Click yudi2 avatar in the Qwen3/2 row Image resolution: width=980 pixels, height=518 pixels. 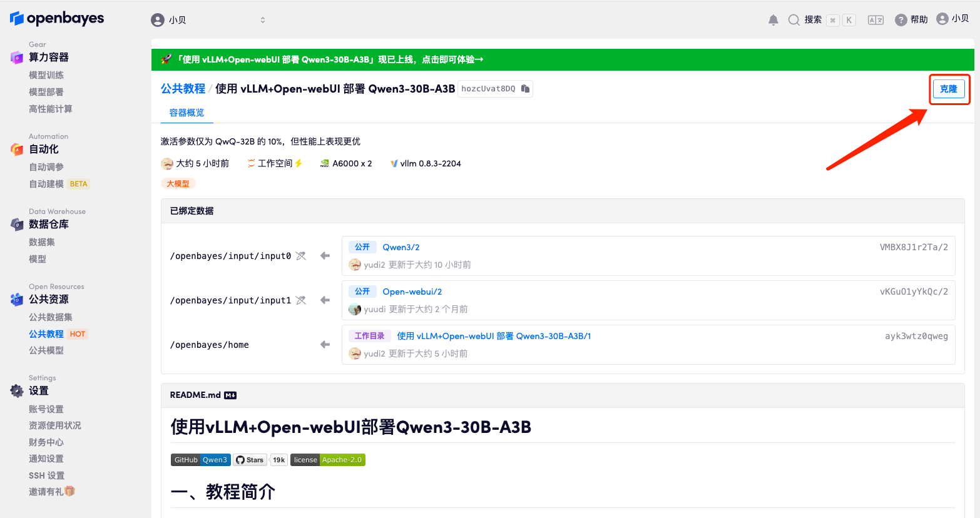pyautogui.click(x=355, y=265)
